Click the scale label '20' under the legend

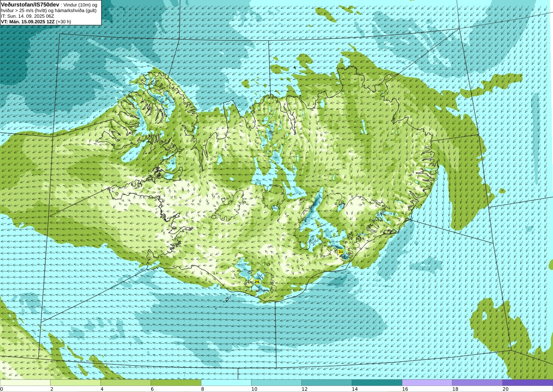[x=505, y=389]
